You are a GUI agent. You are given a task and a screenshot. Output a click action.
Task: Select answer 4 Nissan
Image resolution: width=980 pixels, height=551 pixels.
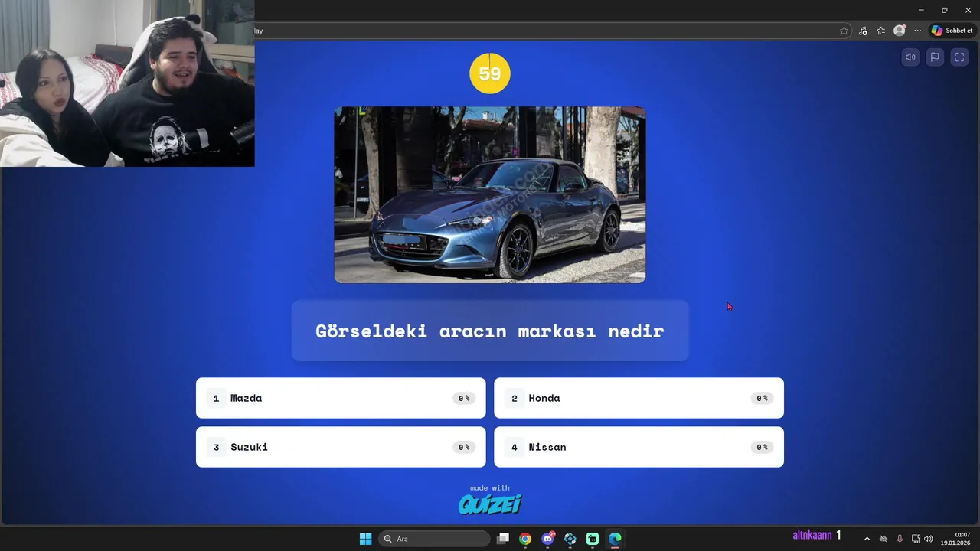pos(639,447)
